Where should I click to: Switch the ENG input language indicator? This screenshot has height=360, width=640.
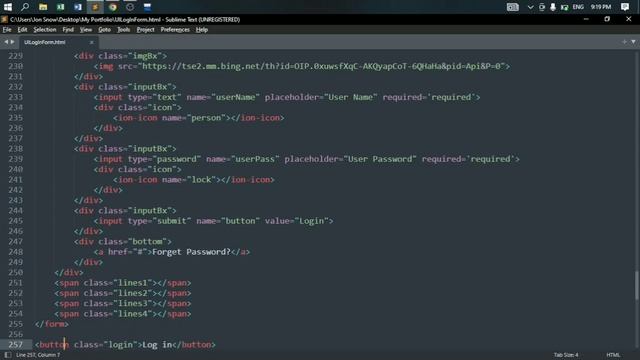578,7
